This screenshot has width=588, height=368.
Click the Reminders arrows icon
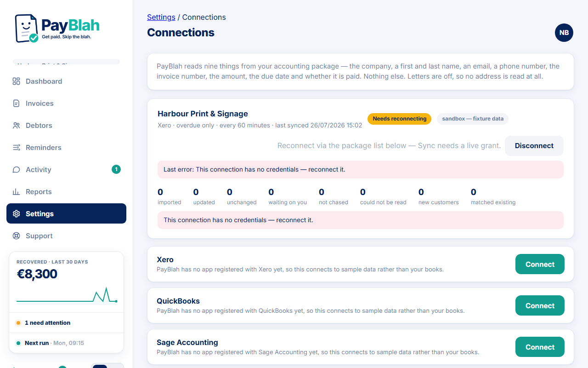(17, 148)
